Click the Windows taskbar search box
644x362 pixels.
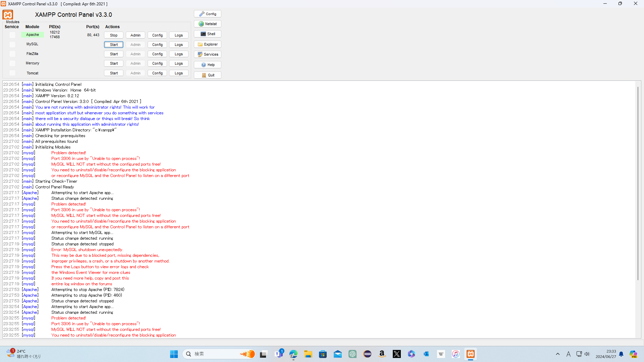tap(219, 354)
